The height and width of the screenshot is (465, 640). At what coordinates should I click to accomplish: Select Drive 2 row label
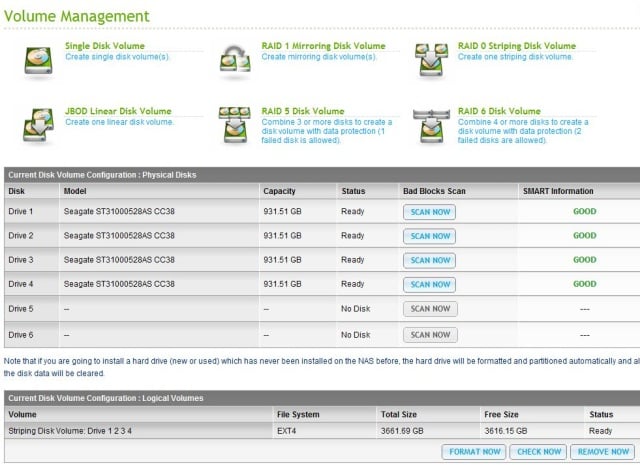pyautogui.click(x=21, y=236)
